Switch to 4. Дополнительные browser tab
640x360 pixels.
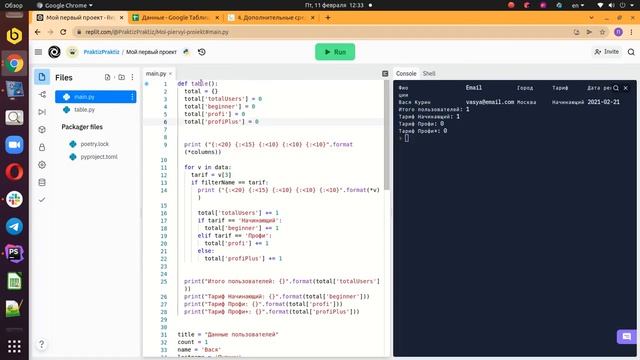click(272, 18)
